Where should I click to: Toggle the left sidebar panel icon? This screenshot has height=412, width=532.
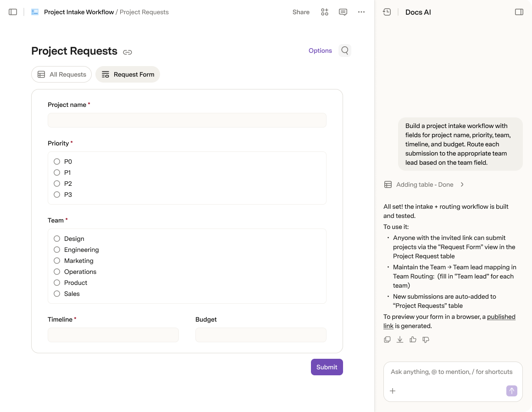pyautogui.click(x=13, y=12)
